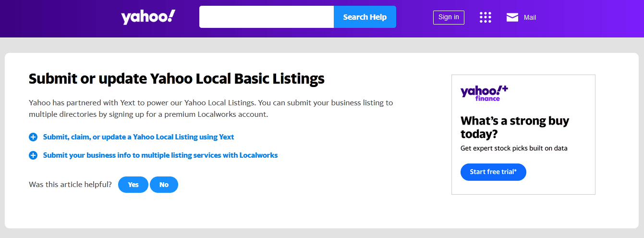Screen dimensions: 644x238
Task: Open 'Submit, claim, or update a Yahoo Local Listing' link
Action: click(x=138, y=137)
